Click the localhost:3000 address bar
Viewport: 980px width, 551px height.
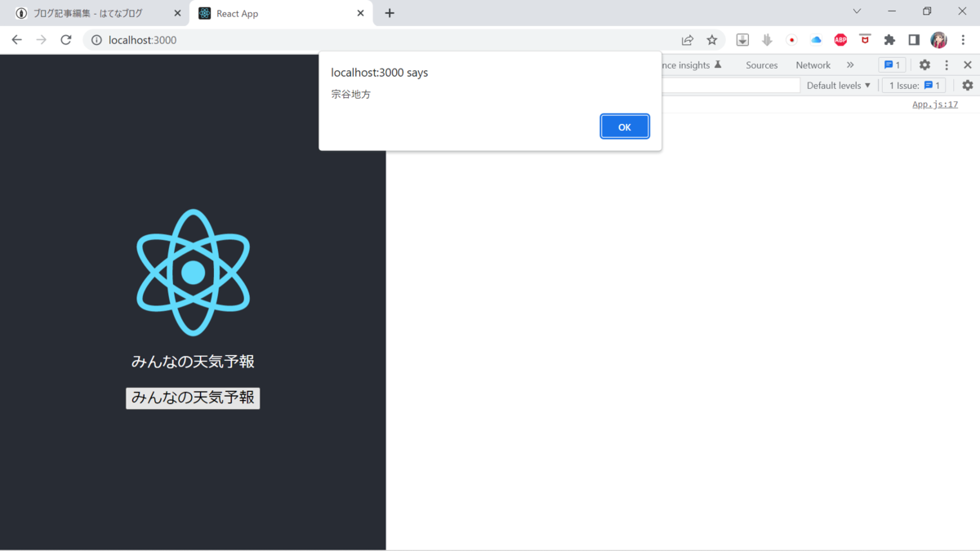pos(384,40)
